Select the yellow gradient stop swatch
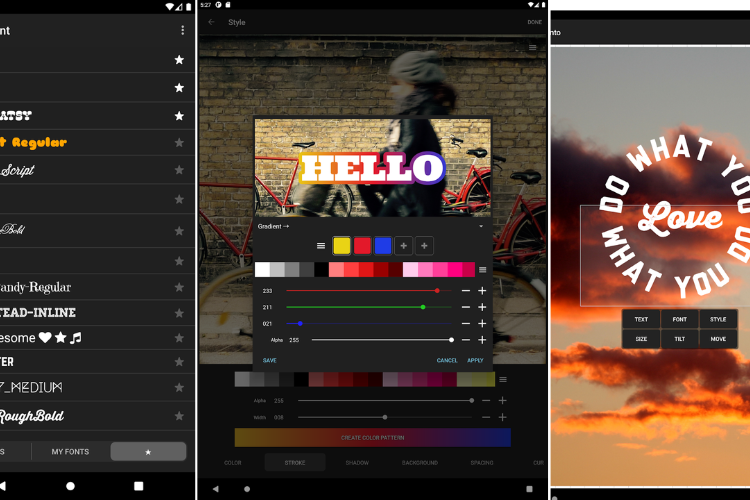The height and width of the screenshot is (500, 750). pyautogui.click(x=342, y=246)
